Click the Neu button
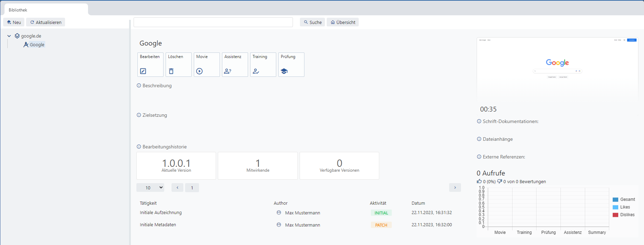This screenshot has width=644, height=245. coord(14,22)
